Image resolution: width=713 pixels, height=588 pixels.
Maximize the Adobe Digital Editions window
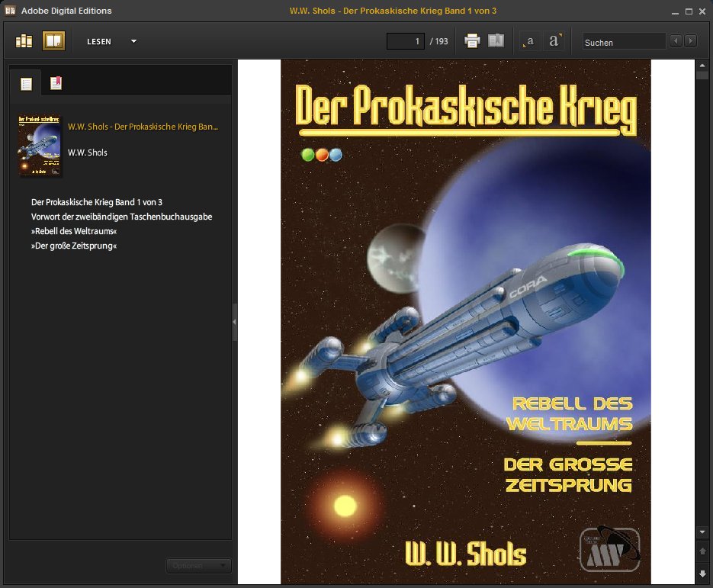point(689,11)
